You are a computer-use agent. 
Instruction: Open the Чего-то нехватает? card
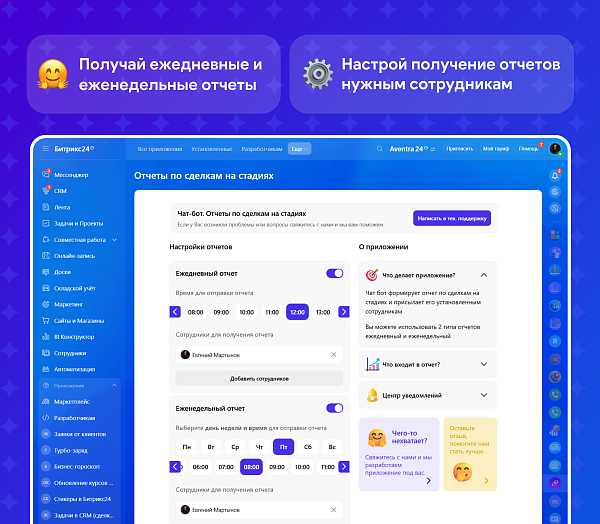(x=399, y=454)
